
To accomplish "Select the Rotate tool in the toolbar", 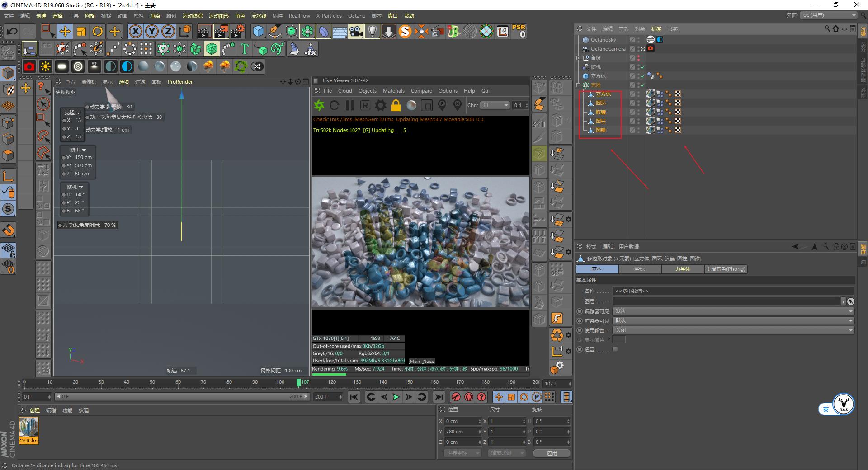I will pos(98,32).
